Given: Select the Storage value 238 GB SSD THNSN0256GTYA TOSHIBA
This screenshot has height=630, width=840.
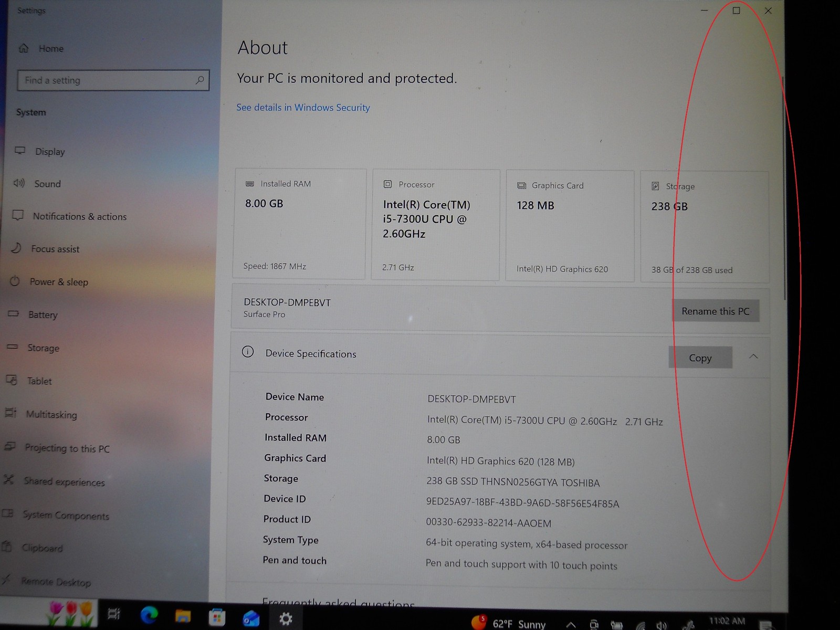Looking at the screenshot, I should pyautogui.click(x=513, y=481).
